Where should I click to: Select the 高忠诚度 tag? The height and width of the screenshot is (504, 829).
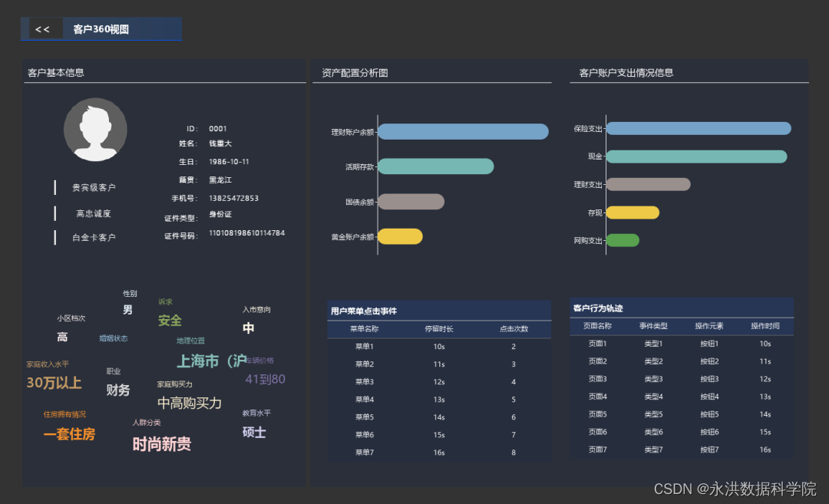tap(94, 213)
